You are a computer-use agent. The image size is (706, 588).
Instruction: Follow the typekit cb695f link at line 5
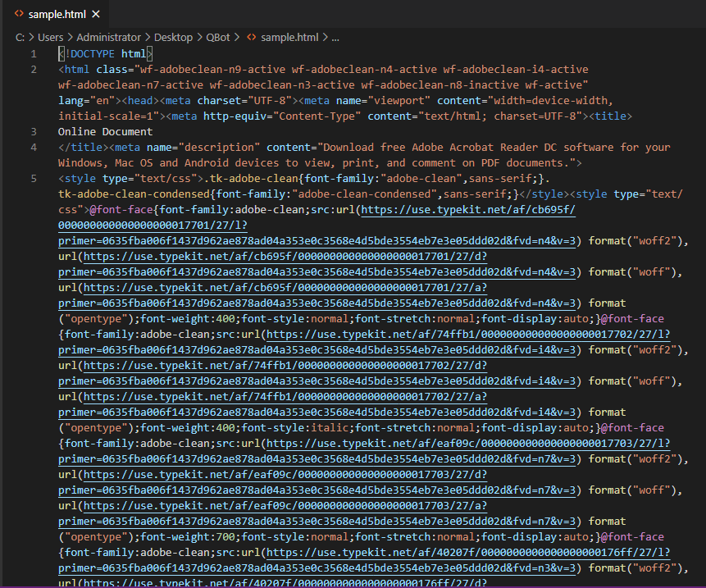[317, 226]
